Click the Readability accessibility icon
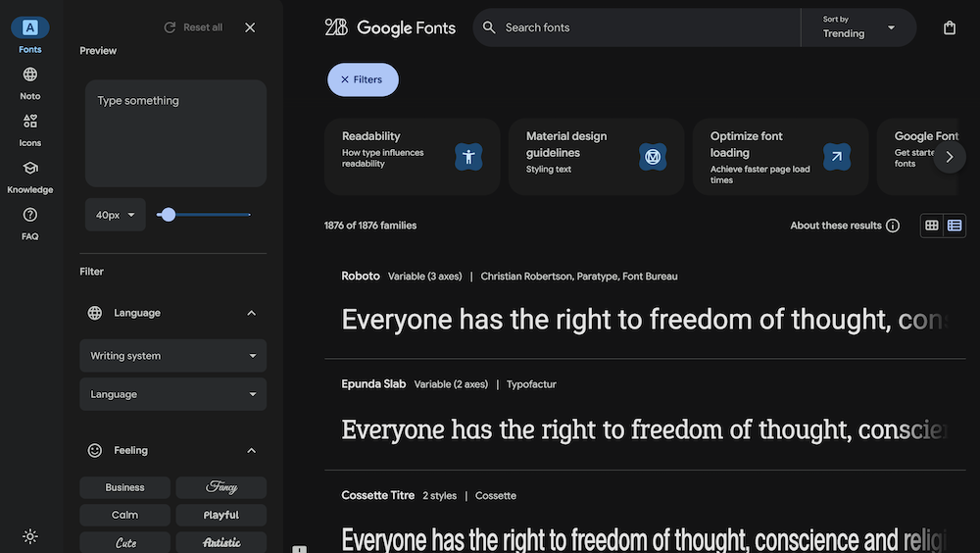 pyautogui.click(x=468, y=157)
